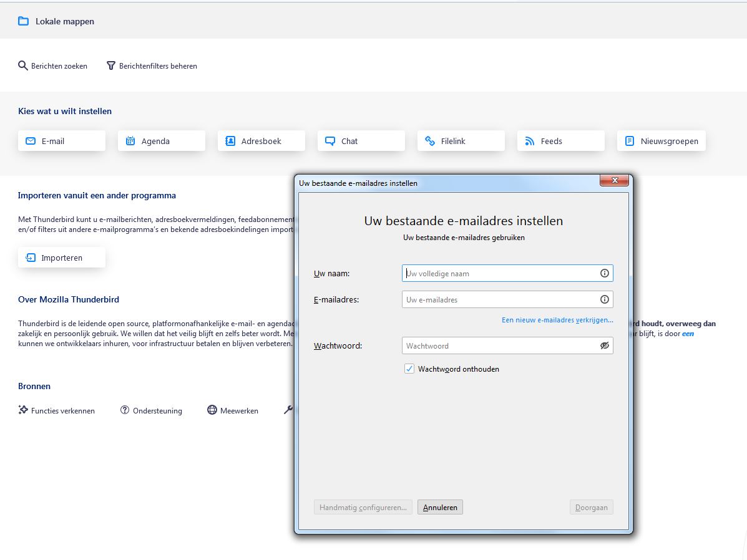Toggle password visibility eye icon
Image resolution: width=747 pixels, height=560 pixels.
pos(604,345)
